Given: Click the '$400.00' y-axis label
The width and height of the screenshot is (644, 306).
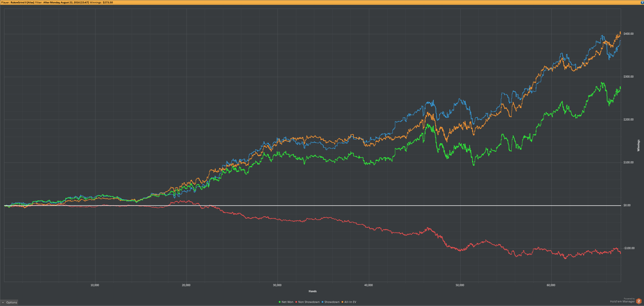Looking at the screenshot, I should (x=628, y=34).
